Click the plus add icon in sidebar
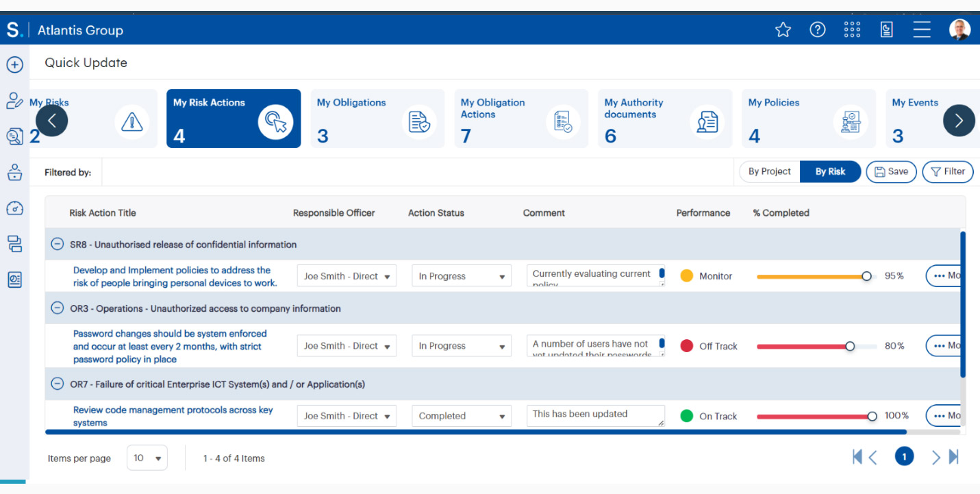 pyautogui.click(x=15, y=64)
